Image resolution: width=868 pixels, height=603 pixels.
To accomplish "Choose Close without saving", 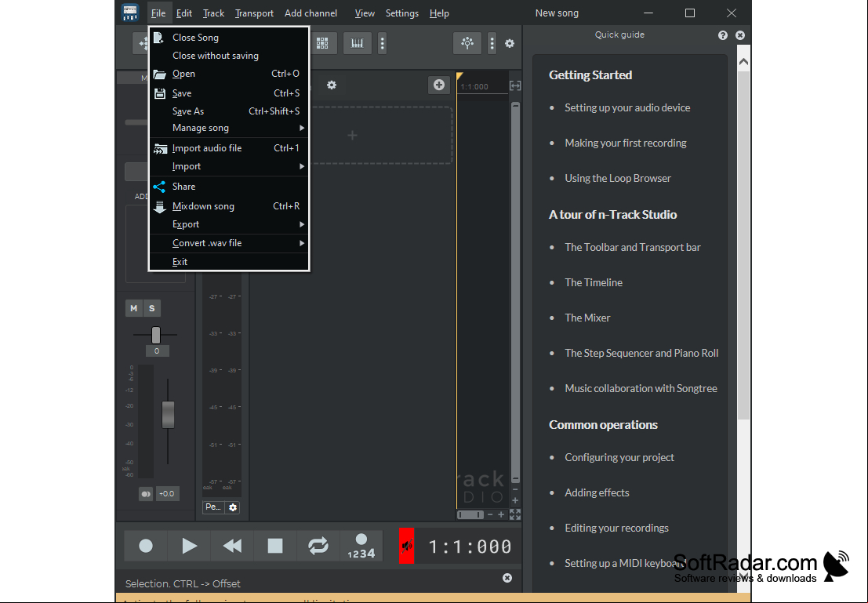I will click(x=229, y=56).
